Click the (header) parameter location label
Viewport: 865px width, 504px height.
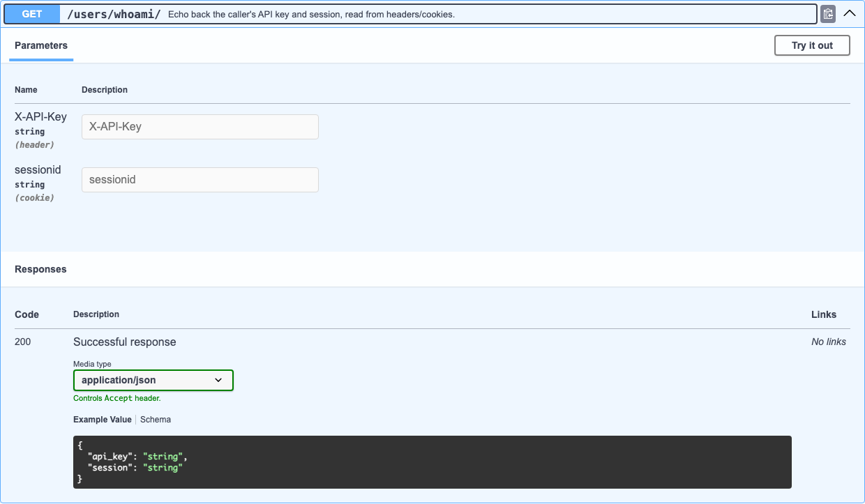click(34, 145)
